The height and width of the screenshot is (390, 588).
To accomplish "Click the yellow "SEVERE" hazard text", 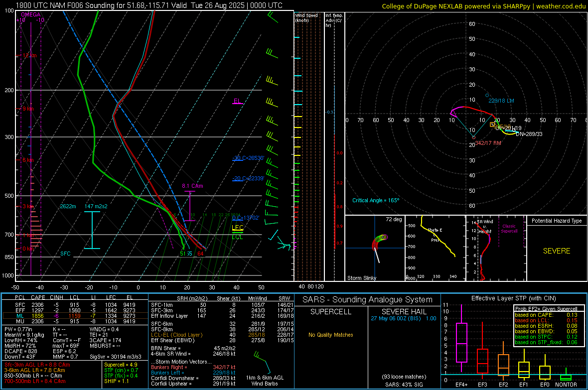I will pyautogui.click(x=557, y=251).
